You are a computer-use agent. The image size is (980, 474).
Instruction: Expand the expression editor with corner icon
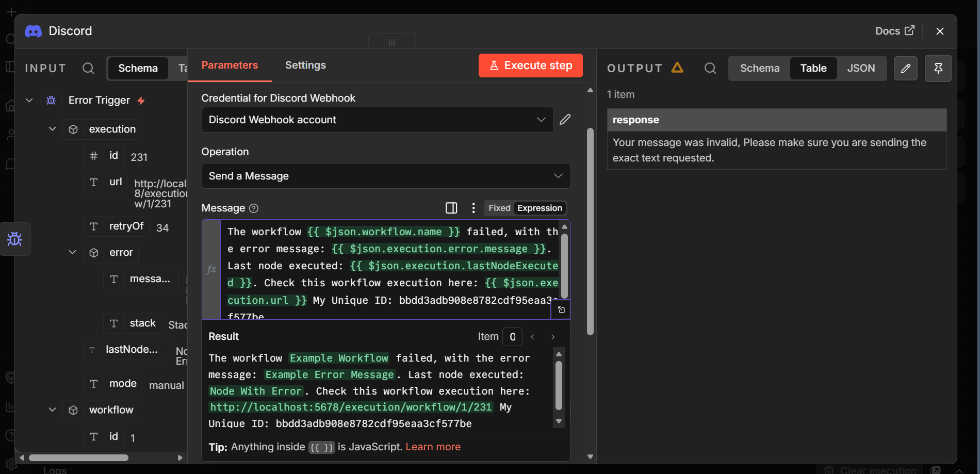coord(561,310)
